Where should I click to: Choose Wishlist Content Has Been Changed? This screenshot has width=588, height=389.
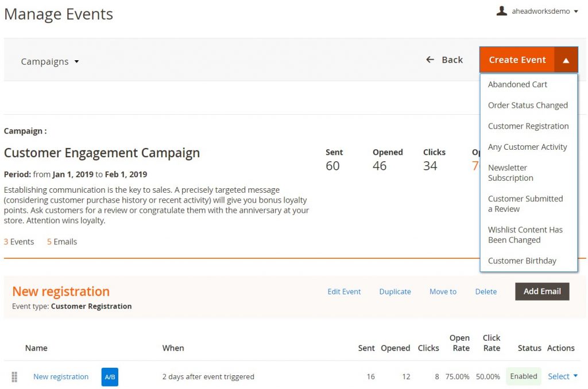[x=526, y=235]
